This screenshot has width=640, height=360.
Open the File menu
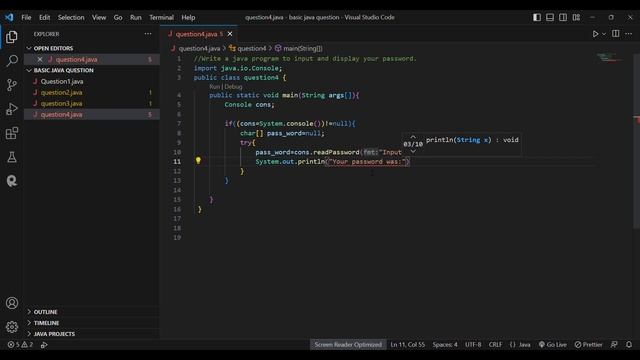26,17
